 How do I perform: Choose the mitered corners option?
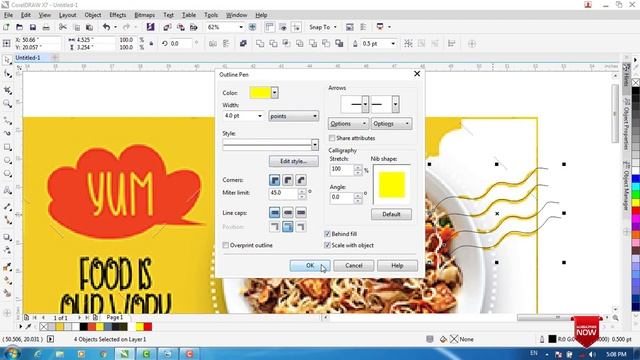275,180
